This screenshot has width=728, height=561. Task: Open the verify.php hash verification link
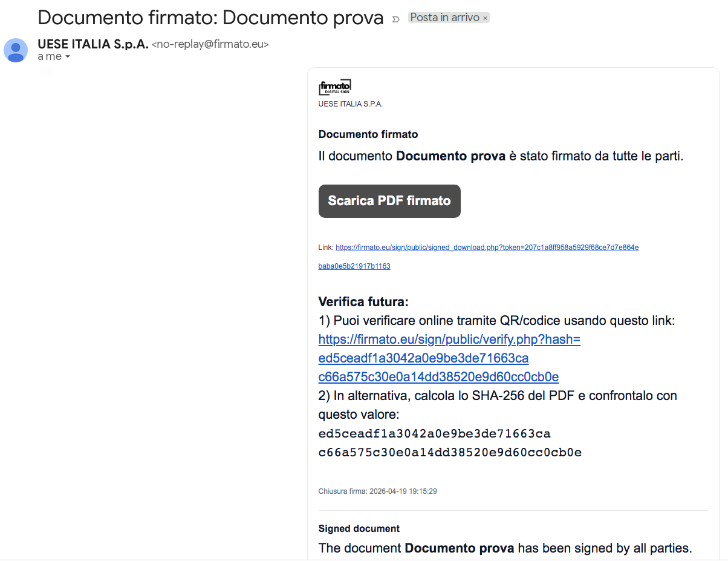pyautogui.click(x=449, y=340)
